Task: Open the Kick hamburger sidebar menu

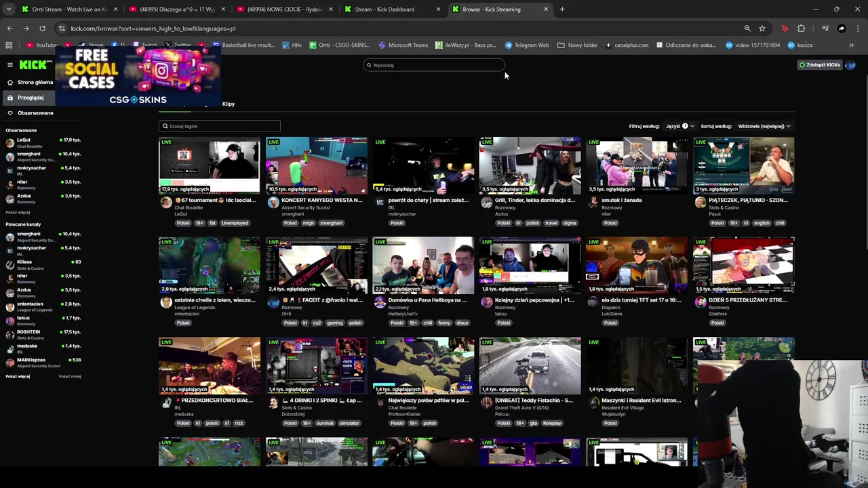Action: tap(9, 65)
